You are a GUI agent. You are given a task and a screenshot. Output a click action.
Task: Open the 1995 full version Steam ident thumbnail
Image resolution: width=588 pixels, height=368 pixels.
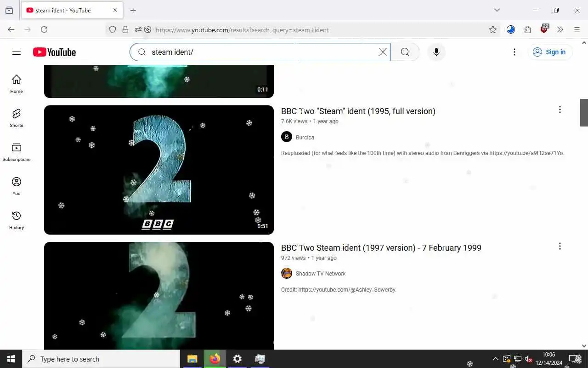[x=159, y=170]
